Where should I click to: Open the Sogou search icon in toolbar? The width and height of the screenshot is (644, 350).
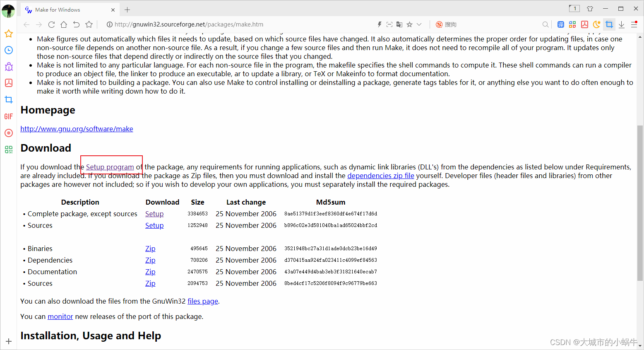tap(439, 24)
